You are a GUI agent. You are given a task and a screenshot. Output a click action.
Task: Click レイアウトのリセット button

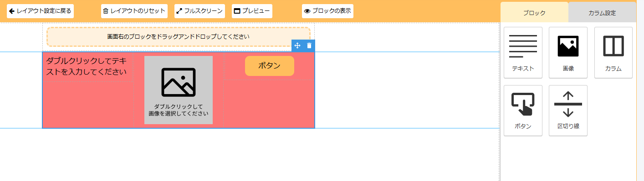point(134,11)
